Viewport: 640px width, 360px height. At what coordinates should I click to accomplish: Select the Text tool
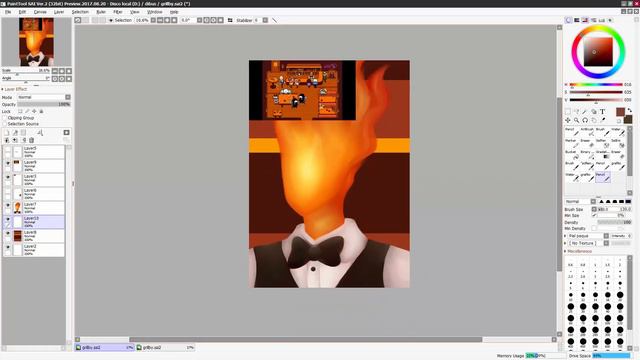coord(602,111)
